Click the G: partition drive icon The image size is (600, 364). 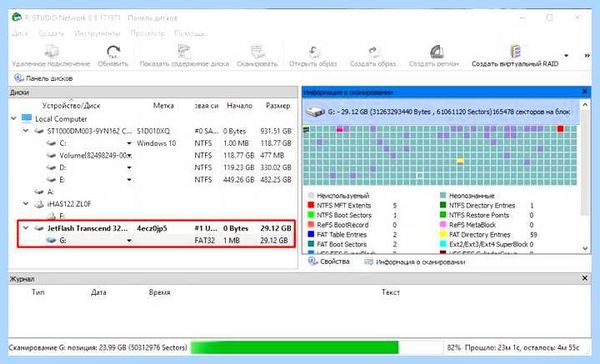tap(51, 240)
